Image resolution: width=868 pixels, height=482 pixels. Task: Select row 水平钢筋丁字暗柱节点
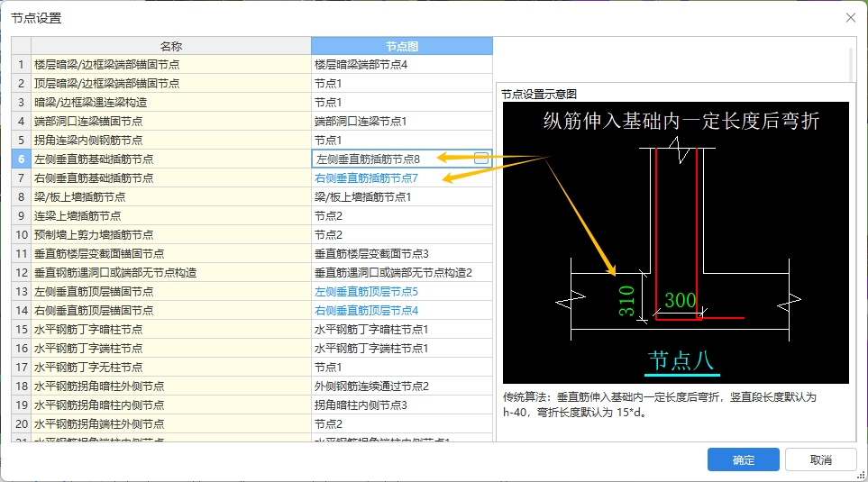click(171, 329)
